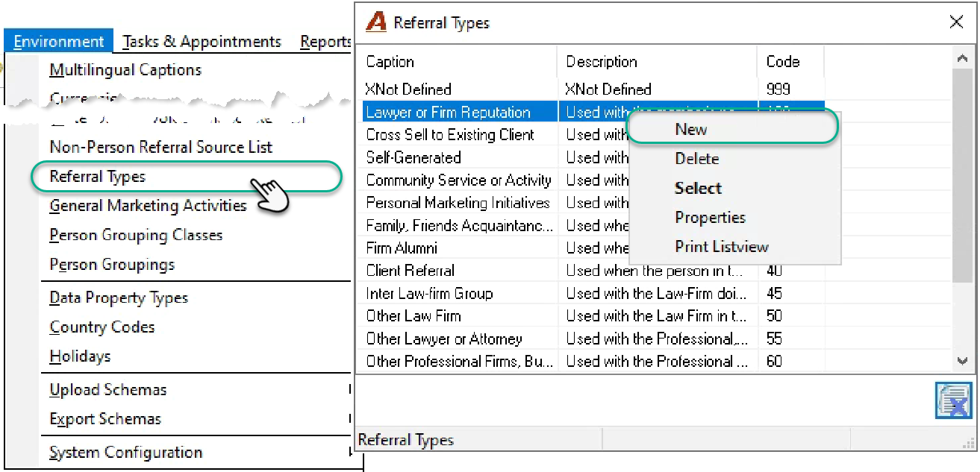Sort by the Caption column header
This screenshot has width=980, height=472.
click(x=458, y=62)
